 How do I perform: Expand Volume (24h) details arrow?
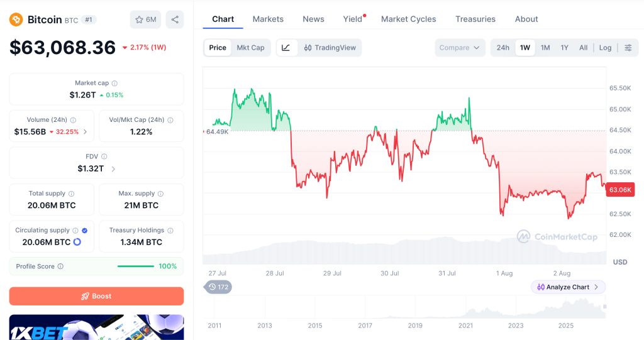pos(85,132)
